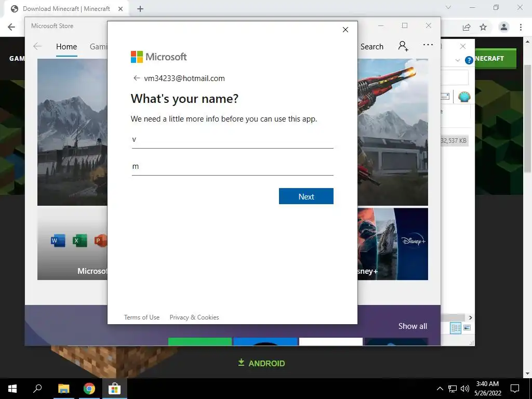Screen dimensions: 532x399
Task: Click the last name field containing m
Action: point(232,167)
